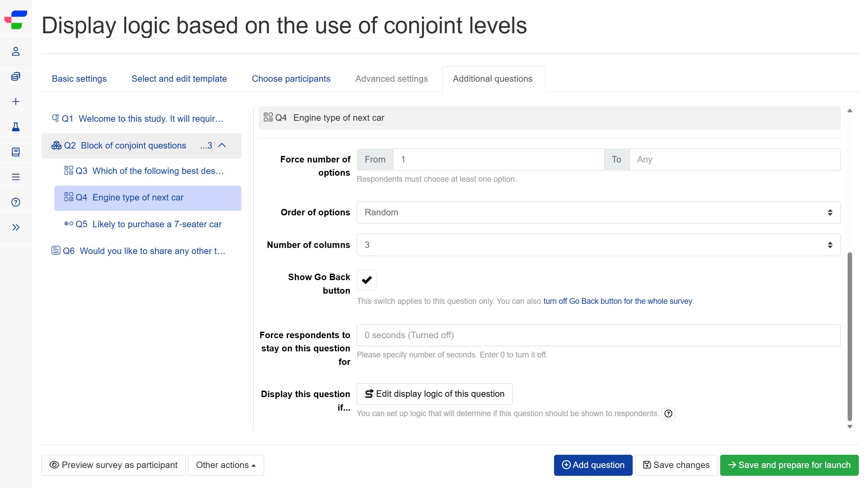Click the question type icon in Q4 header
868x488 pixels.
tap(268, 117)
